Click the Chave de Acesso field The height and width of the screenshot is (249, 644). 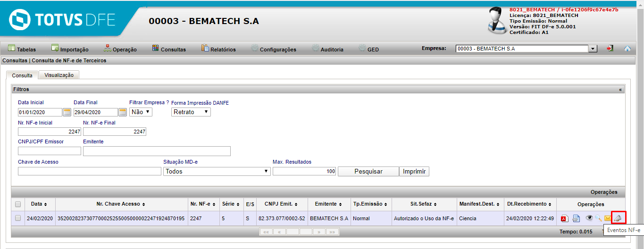90,171
